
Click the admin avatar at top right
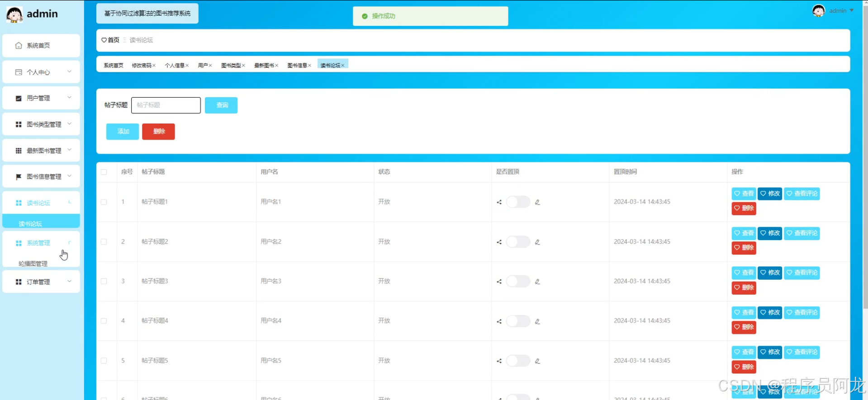coord(818,11)
